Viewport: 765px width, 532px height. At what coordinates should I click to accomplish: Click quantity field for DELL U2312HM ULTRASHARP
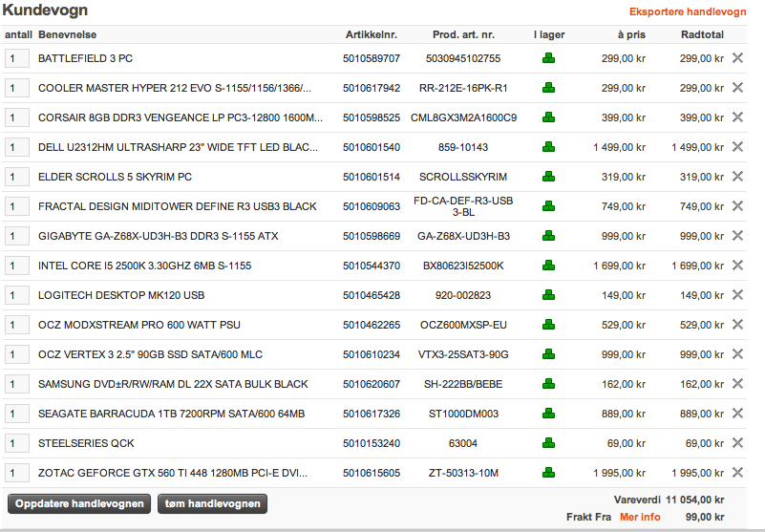(17, 147)
